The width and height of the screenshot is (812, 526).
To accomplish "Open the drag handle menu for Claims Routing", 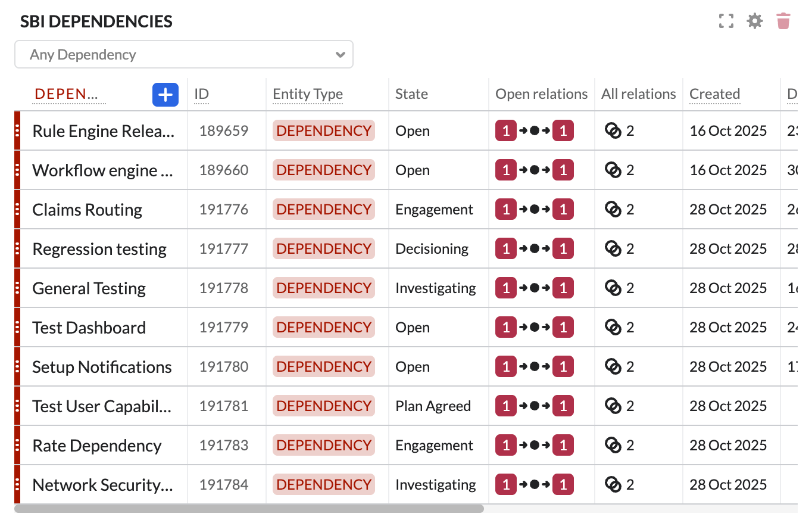I will 17,210.
